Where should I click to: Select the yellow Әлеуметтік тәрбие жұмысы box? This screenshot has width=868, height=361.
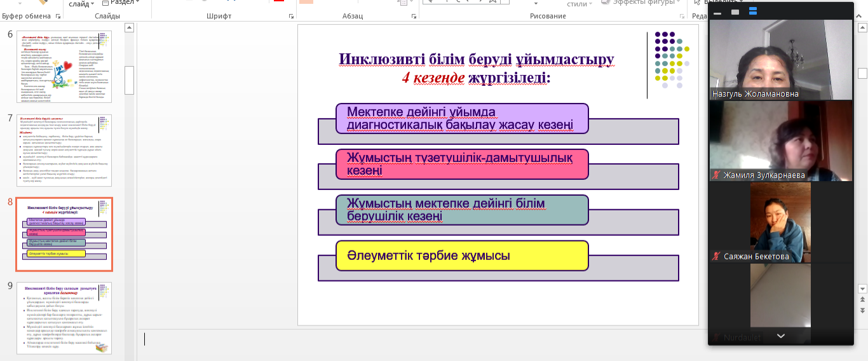[x=462, y=255]
